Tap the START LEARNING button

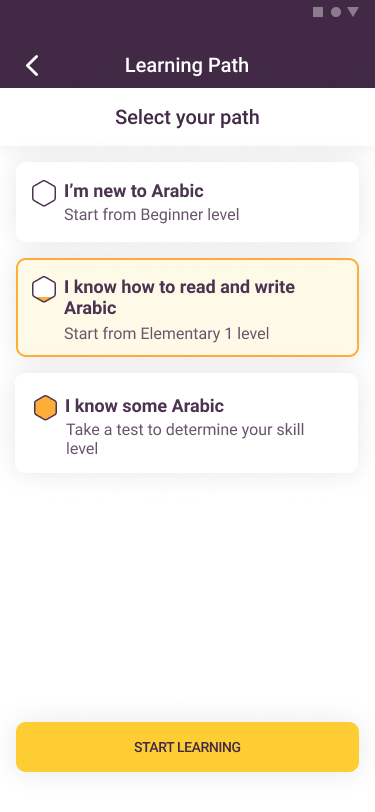[188, 747]
